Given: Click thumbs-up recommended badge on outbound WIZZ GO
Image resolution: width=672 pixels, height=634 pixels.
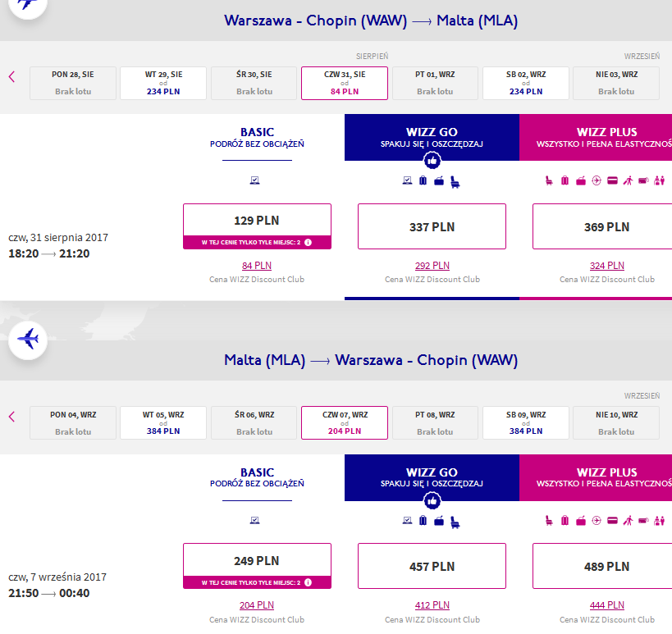Looking at the screenshot, I should coord(432,161).
